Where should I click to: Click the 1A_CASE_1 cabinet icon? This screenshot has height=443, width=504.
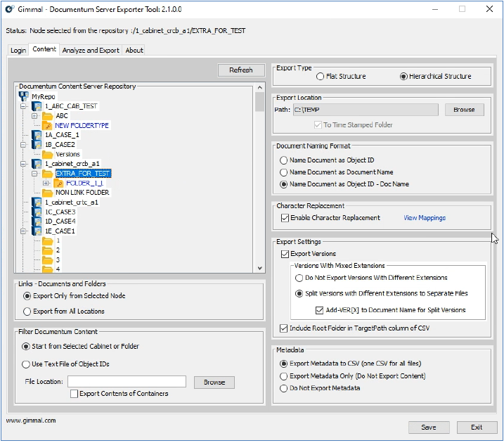(x=37, y=135)
